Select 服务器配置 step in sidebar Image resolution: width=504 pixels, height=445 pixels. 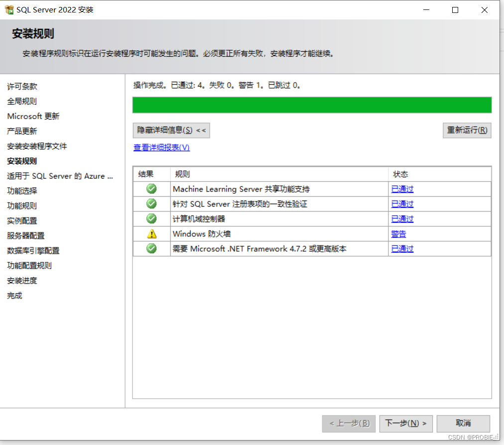click(x=26, y=236)
